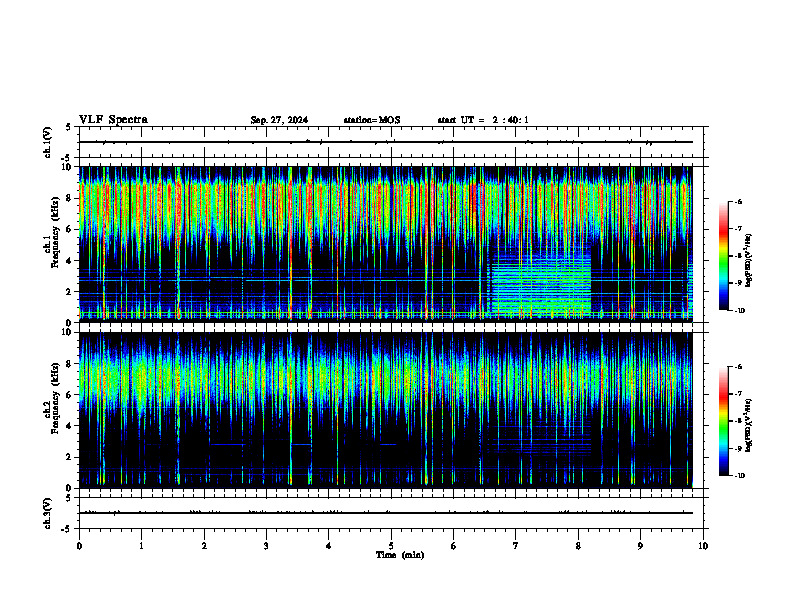Click time-axis tick label "2"
The height and width of the screenshot is (612, 792).
[204, 546]
